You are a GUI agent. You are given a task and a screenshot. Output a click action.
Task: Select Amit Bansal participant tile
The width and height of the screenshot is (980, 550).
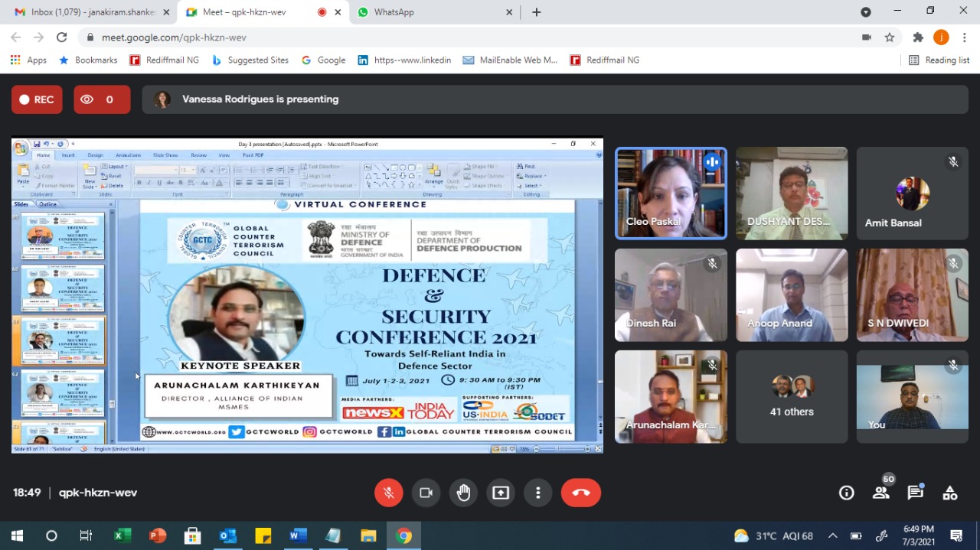[x=913, y=194]
